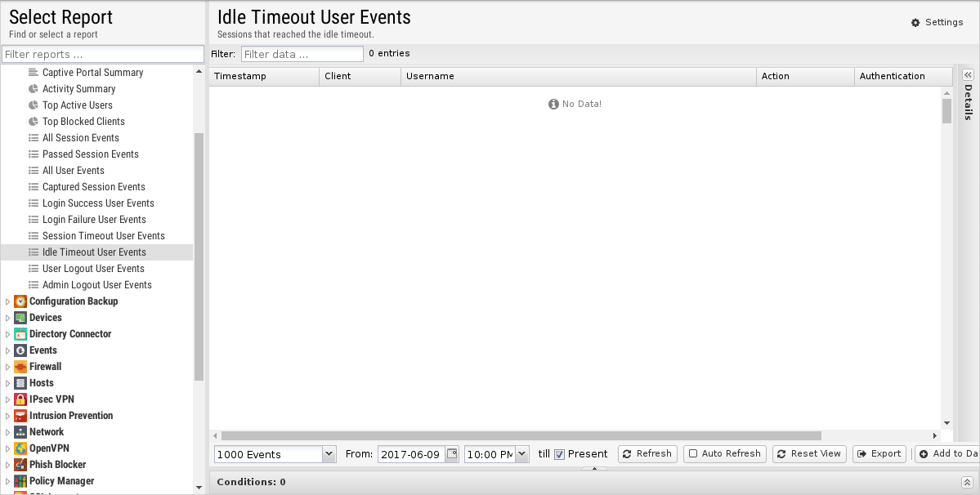Expand the Network tree node

click(x=7, y=432)
